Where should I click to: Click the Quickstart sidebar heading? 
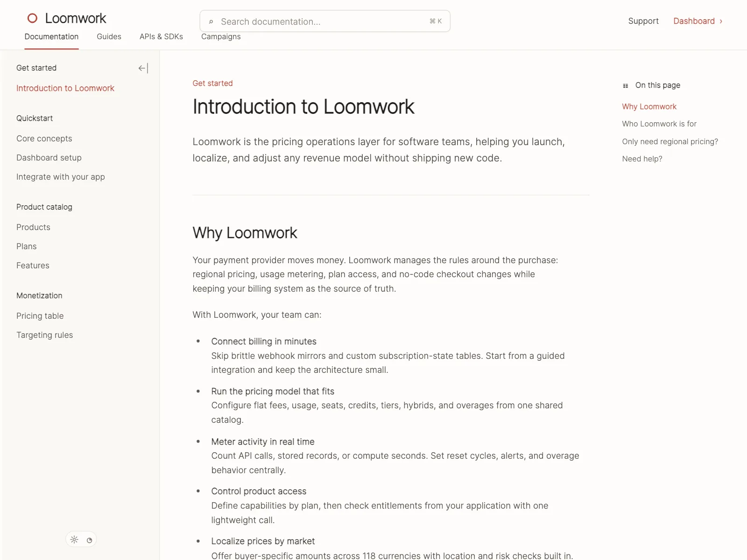click(35, 118)
